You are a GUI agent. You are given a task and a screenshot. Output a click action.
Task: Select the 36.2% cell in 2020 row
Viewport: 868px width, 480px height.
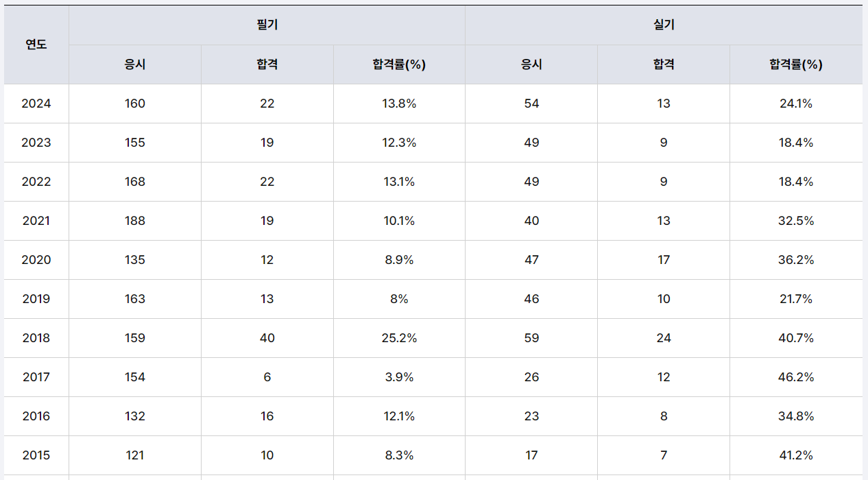click(x=795, y=260)
